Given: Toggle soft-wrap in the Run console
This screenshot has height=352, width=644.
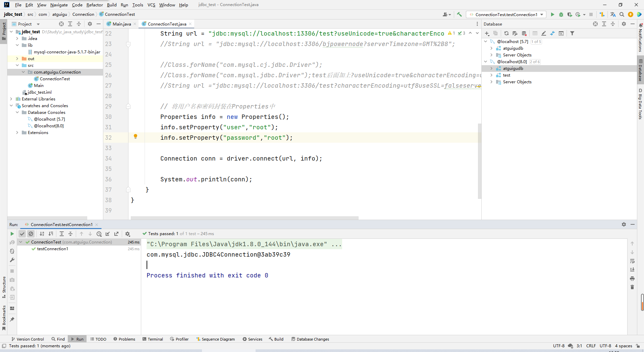Looking at the screenshot, I should pyautogui.click(x=632, y=261).
